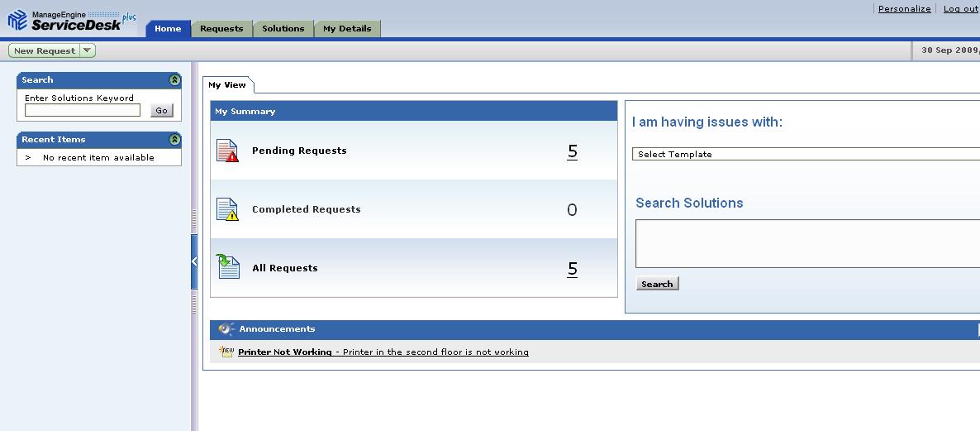Collapse the Recent Items panel
This screenshot has width=980, height=431.
(x=174, y=140)
